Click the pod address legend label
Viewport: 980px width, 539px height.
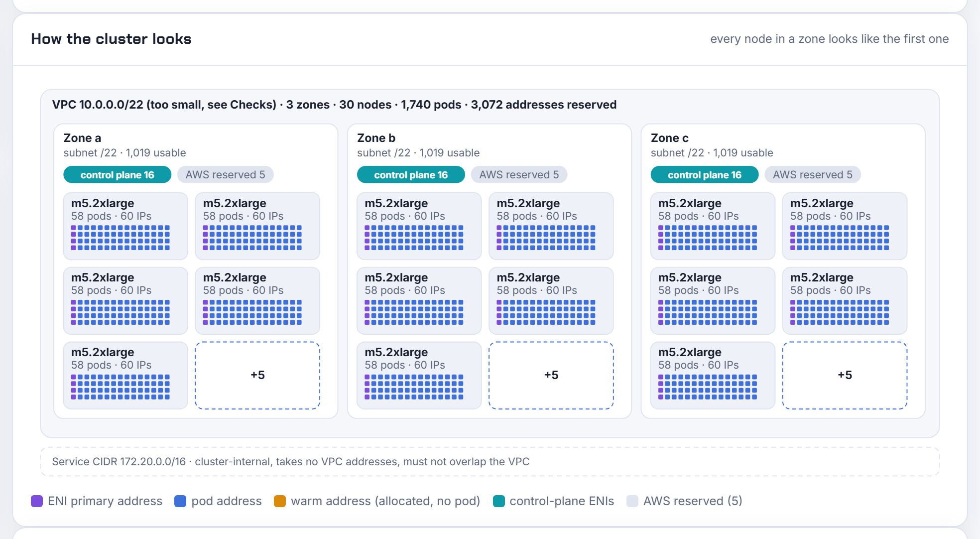pyautogui.click(x=227, y=501)
